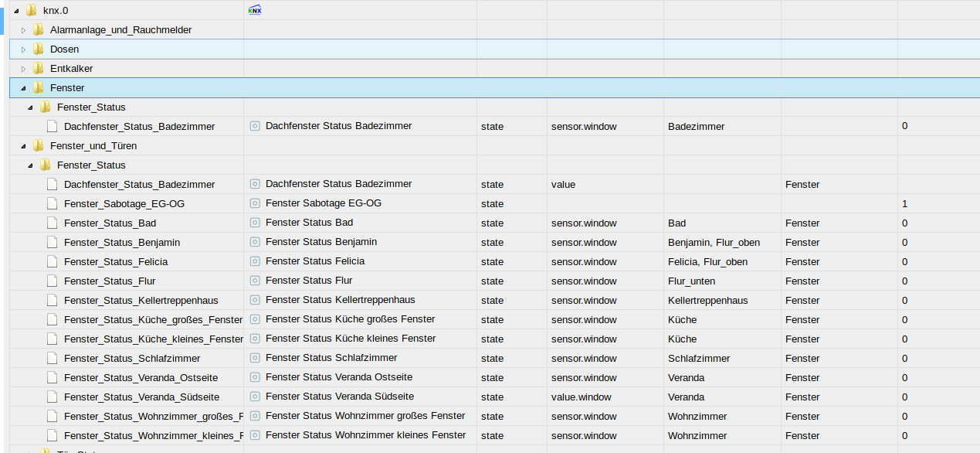
Task: Select the Dosen row label
Action: pos(64,49)
